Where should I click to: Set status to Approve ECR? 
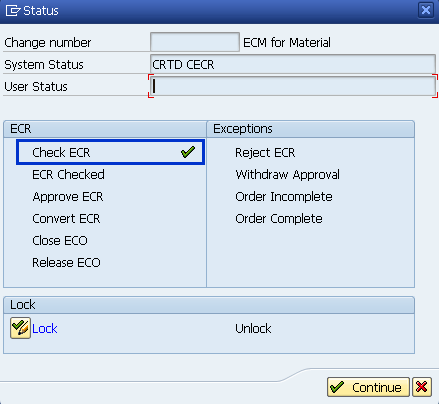68,197
